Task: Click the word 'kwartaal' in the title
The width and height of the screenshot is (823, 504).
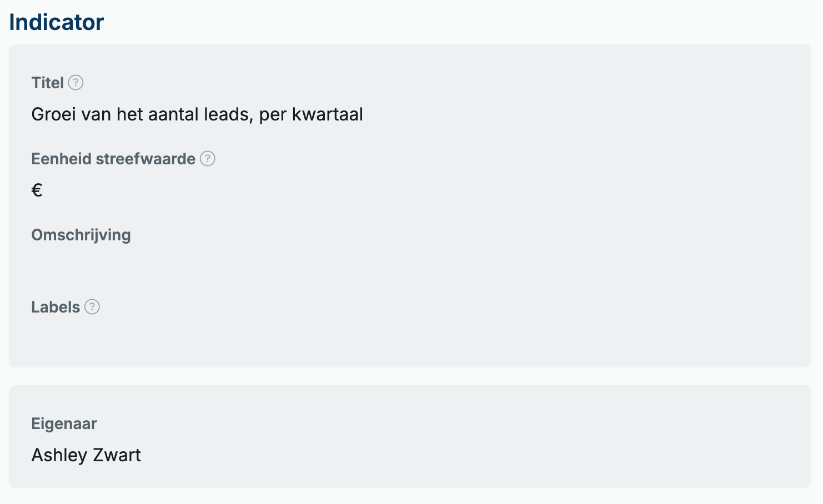Action: (328, 114)
